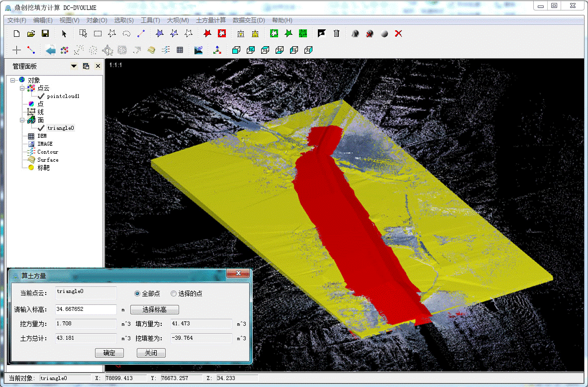The height and width of the screenshot is (387, 588).
Task: Collapse the 点云 tree node
Action: click(x=22, y=88)
